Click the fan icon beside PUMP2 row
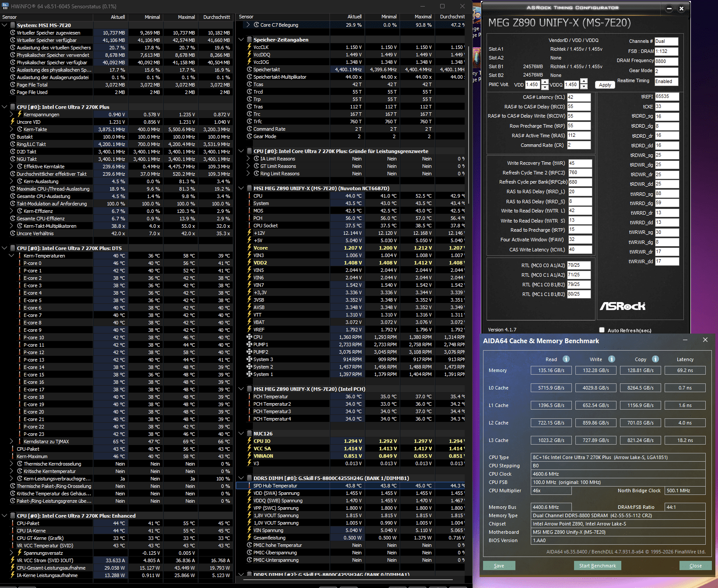The width and height of the screenshot is (718, 588). pyautogui.click(x=249, y=352)
